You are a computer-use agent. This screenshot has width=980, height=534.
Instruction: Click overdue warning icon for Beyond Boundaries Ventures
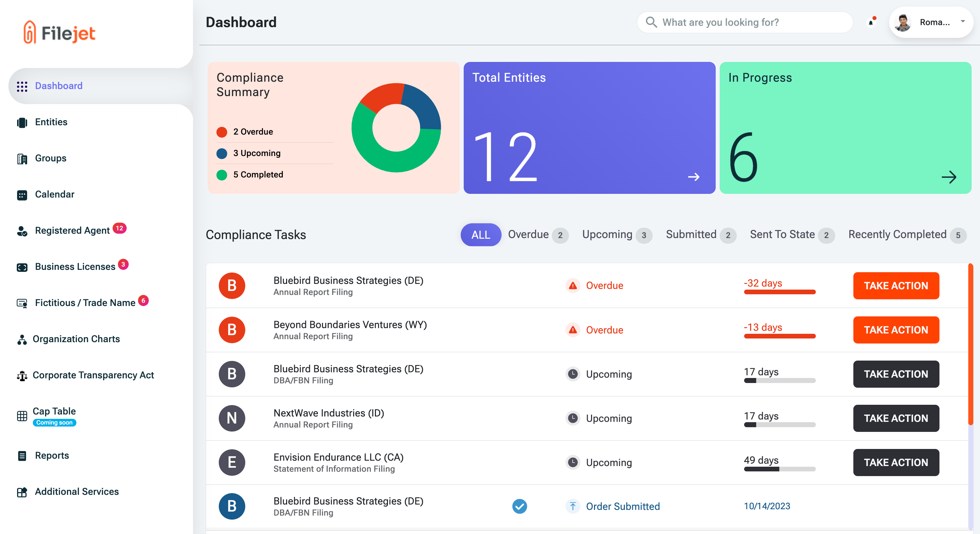coord(573,330)
